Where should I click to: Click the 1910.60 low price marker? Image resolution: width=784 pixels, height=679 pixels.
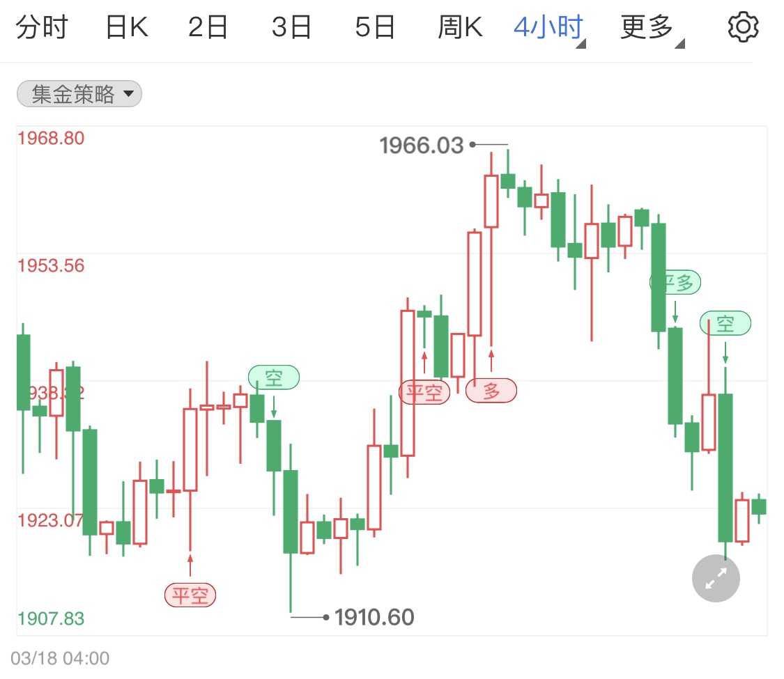pyautogui.click(x=374, y=617)
